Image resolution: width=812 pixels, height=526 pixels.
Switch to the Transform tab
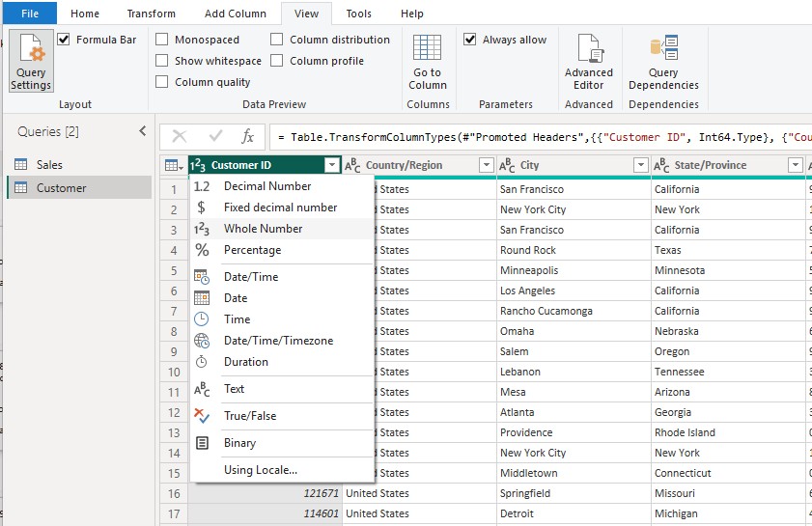pyautogui.click(x=152, y=14)
